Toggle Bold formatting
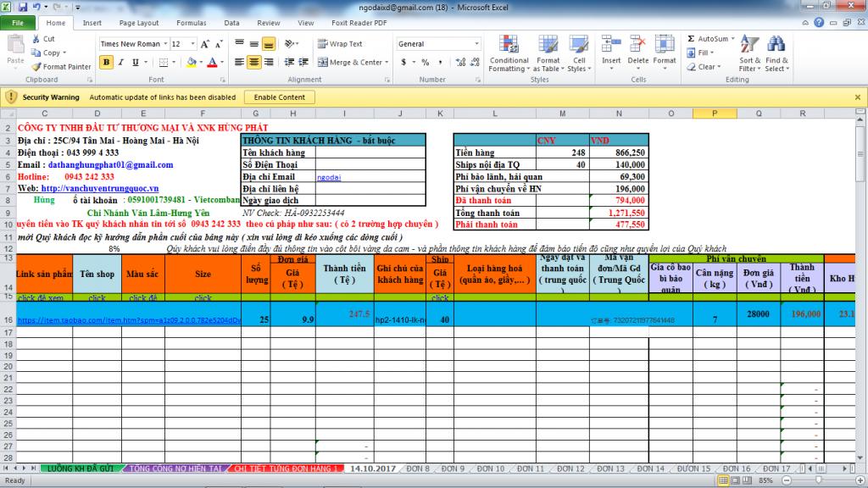 (x=106, y=63)
